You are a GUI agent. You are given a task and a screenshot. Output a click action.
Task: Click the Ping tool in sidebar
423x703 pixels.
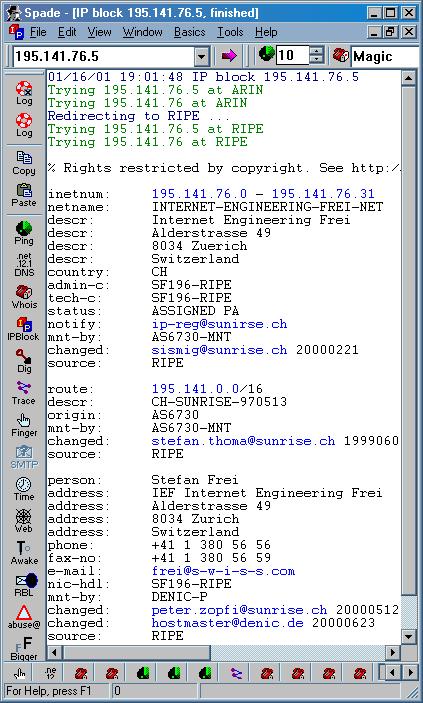tap(24, 233)
